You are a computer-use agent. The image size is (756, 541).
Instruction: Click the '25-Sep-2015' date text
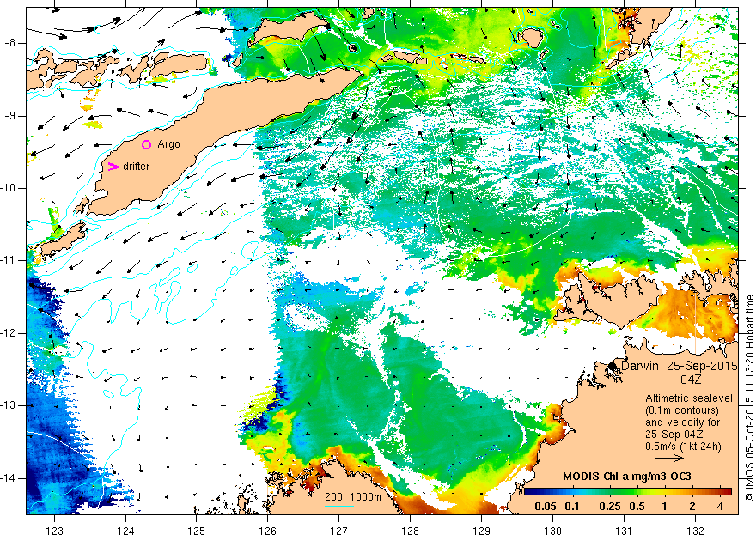click(x=702, y=366)
